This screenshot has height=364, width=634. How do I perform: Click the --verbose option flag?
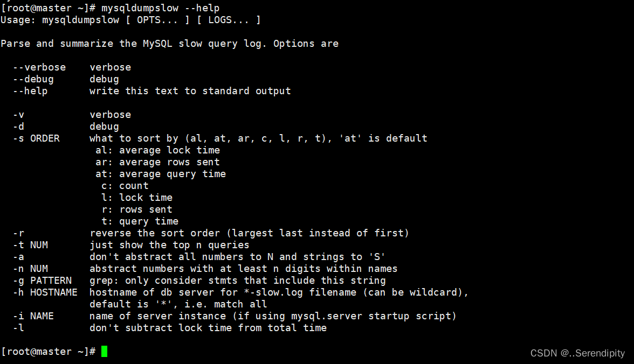[x=39, y=67]
